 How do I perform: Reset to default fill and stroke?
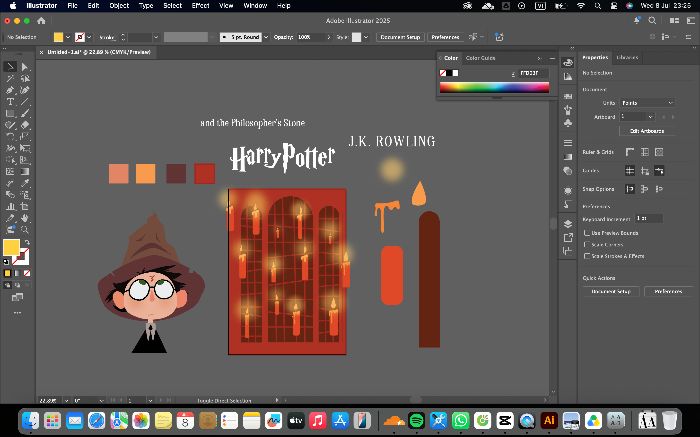coord(6,262)
